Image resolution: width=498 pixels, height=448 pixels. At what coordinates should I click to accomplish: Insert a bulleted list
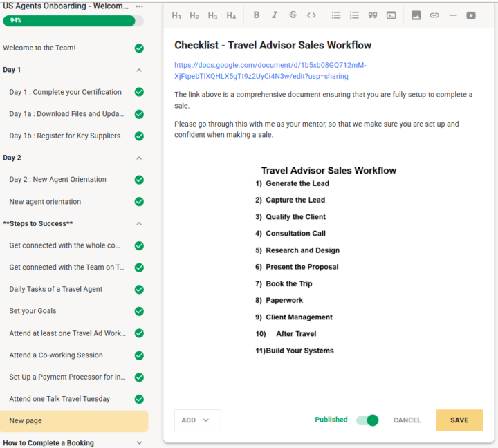336,15
